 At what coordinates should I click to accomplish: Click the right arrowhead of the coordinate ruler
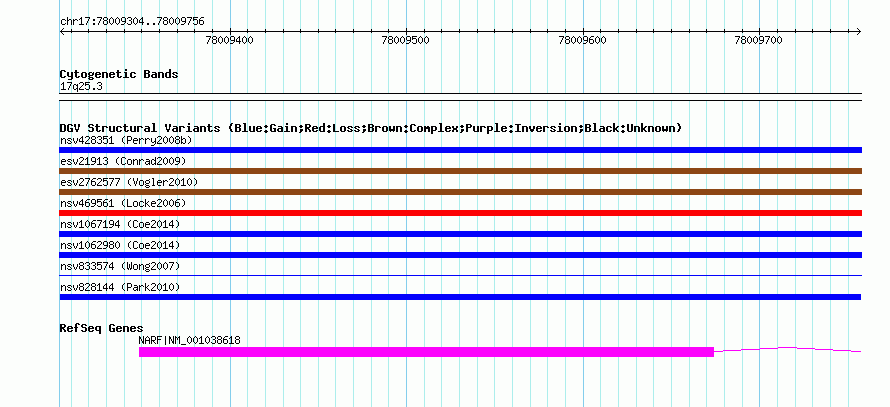[859, 31]
